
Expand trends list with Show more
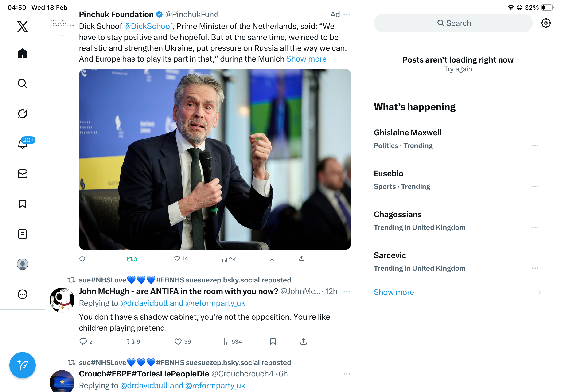(x=394, y=292)
